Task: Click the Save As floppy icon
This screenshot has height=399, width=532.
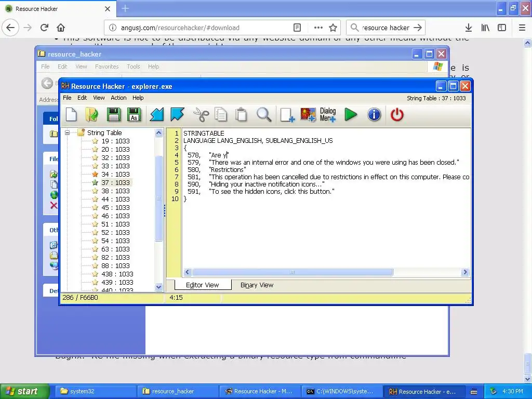Action: [134, 115]
